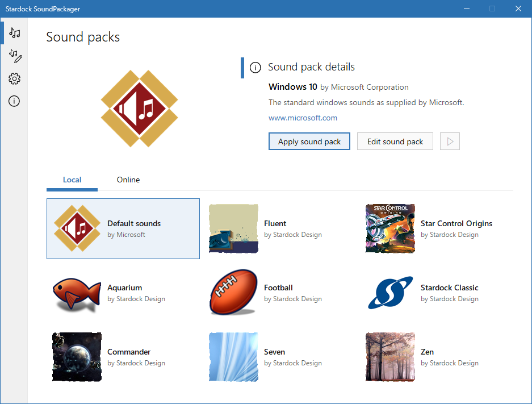Click 'by Stardock Design' under Zen

click(450, 363)
